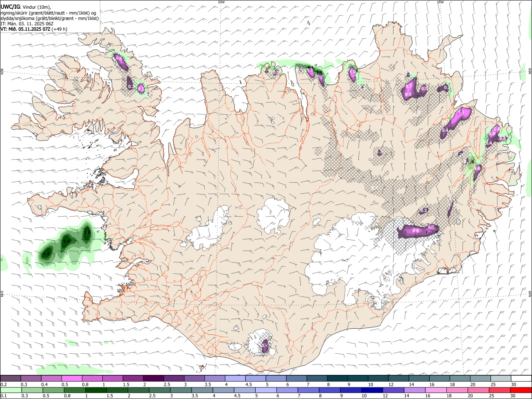
Task: Click the "25" label on the upper snow scale
Action: (493, 384)
